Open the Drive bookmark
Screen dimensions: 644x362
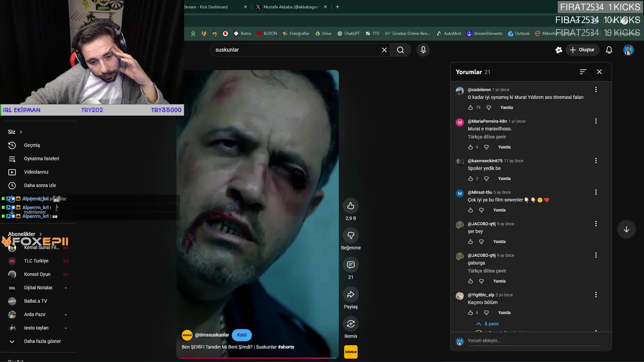point(323,34)
